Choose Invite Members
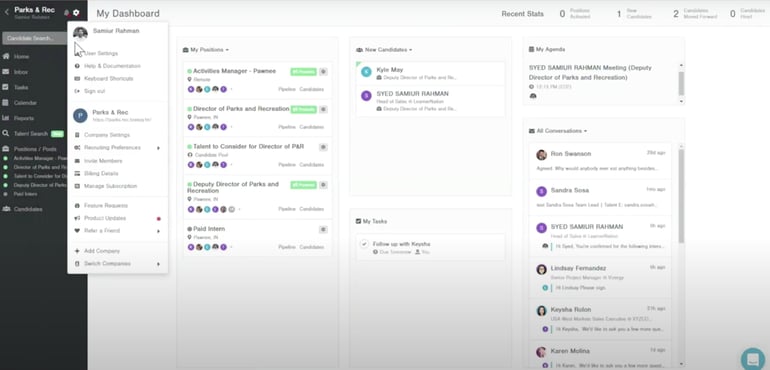 point(103,161)
